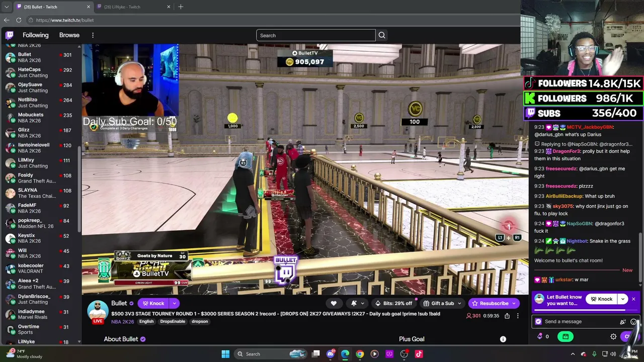Open NotBilzo channel in sidebar
The width and height of the screenshot is (644, 362).
[x=39, y=103]
